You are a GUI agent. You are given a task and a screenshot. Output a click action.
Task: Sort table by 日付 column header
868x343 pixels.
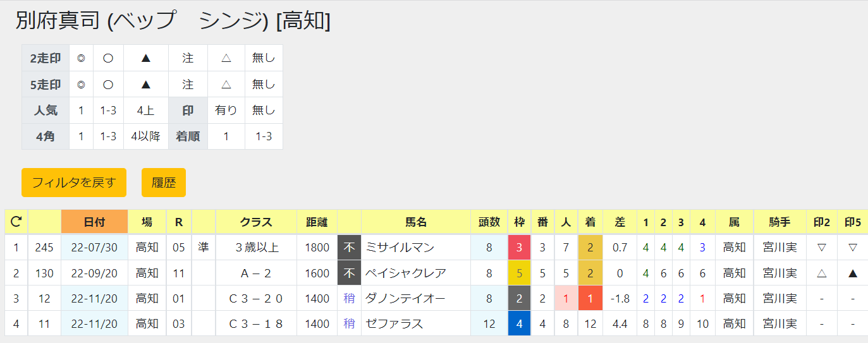point(94,222)
